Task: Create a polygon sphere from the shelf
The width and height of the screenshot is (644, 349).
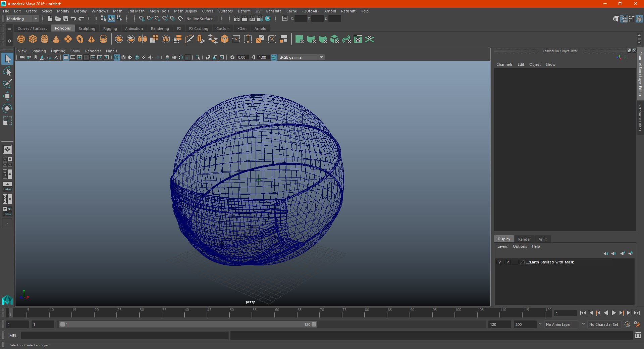Action: tap(21, 39)
